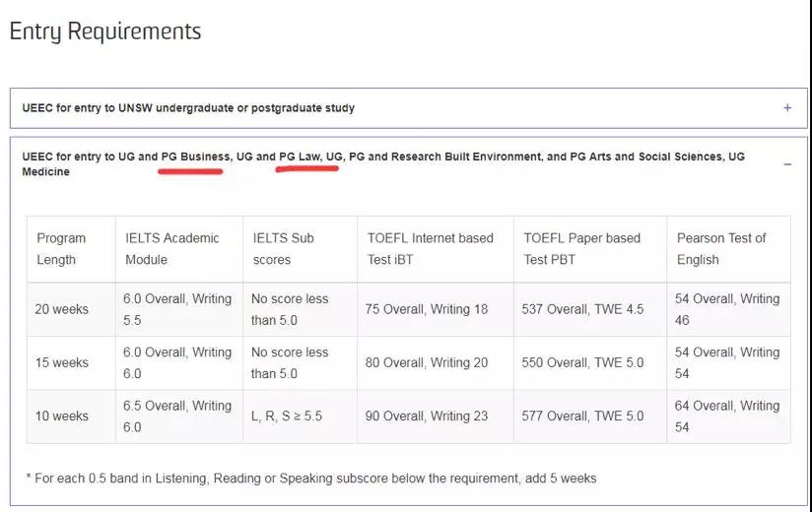The width and height of the screenshot is (812, 512).
Task: Click the 550 Overall, TWE 5.0 cell
Action: point(590,362)
